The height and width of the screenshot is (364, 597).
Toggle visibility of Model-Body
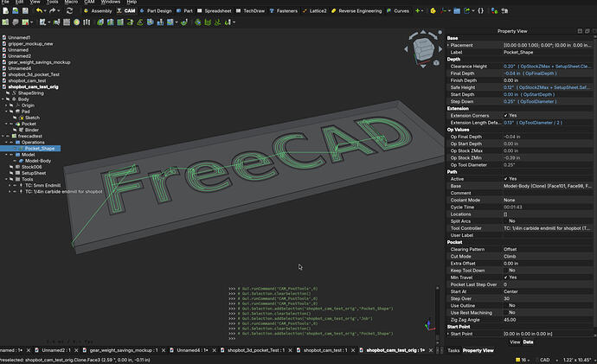pos(16,161)
